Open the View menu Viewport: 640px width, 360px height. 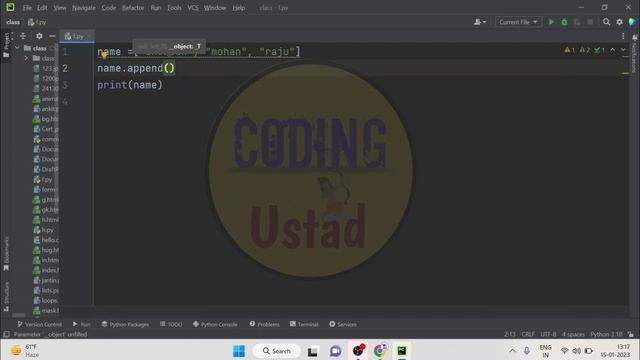[x=60, y=8]
